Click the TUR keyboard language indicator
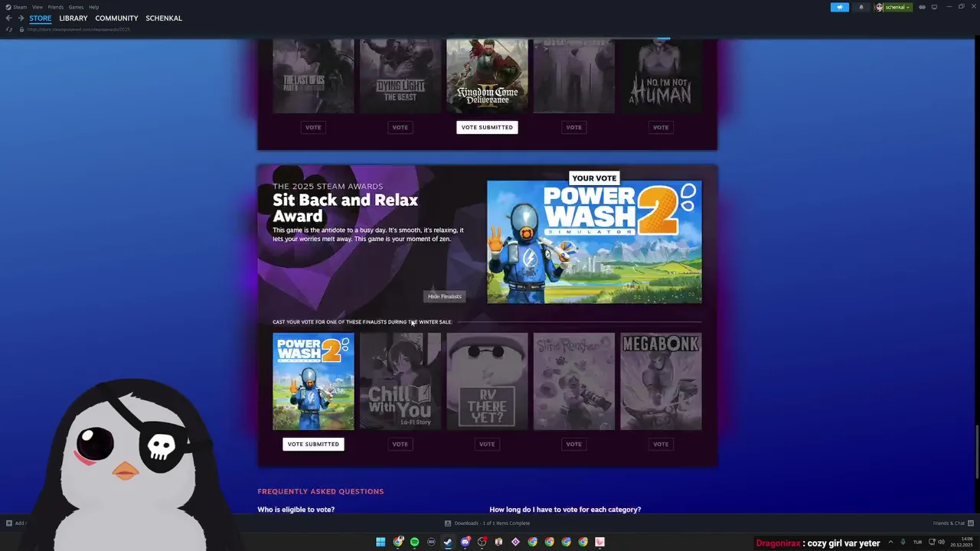 pyautogui.click(x=917, y=542)
